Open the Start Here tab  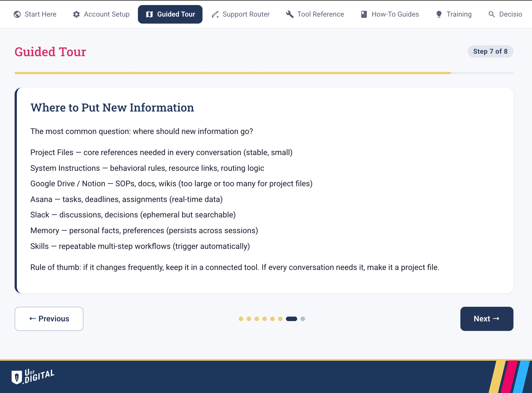click(35, 14)
